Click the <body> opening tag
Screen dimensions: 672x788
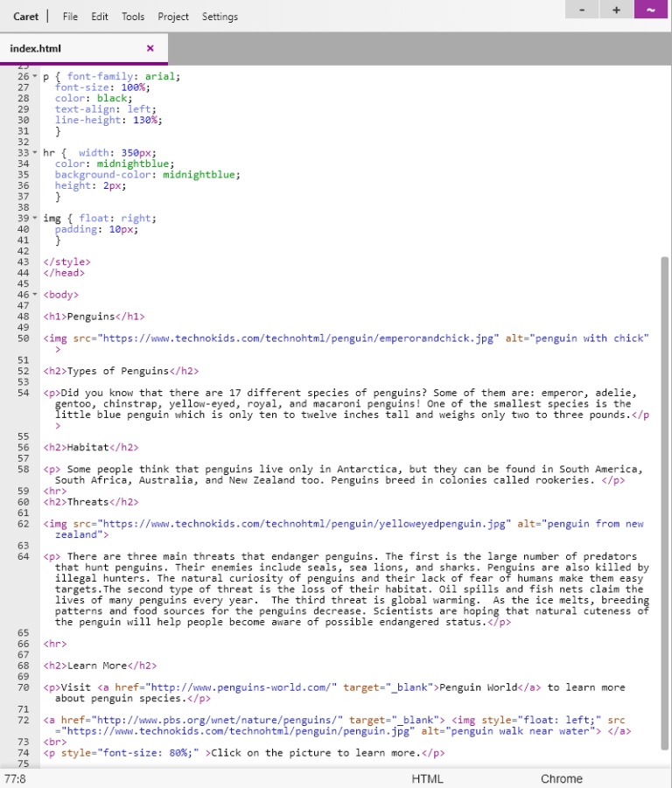[x=61, y=295]
